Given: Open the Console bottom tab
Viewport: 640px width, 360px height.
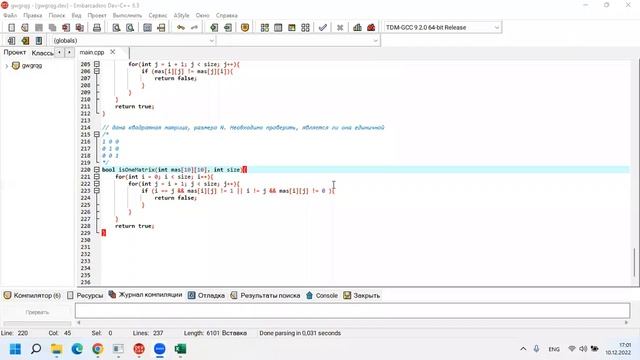Looking at the screenshot, I should pos(322,295).
